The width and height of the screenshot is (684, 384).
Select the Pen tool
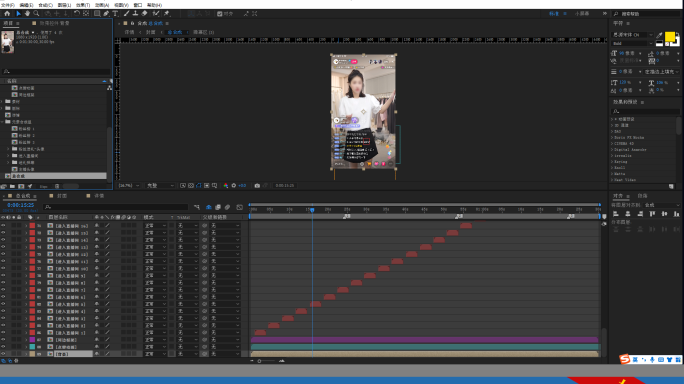point(106,14)
